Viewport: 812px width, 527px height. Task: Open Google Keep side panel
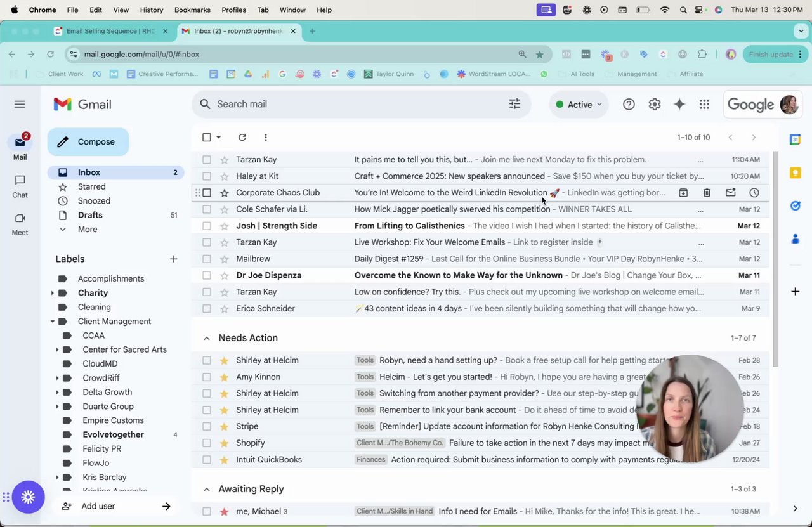pos(795,172)
